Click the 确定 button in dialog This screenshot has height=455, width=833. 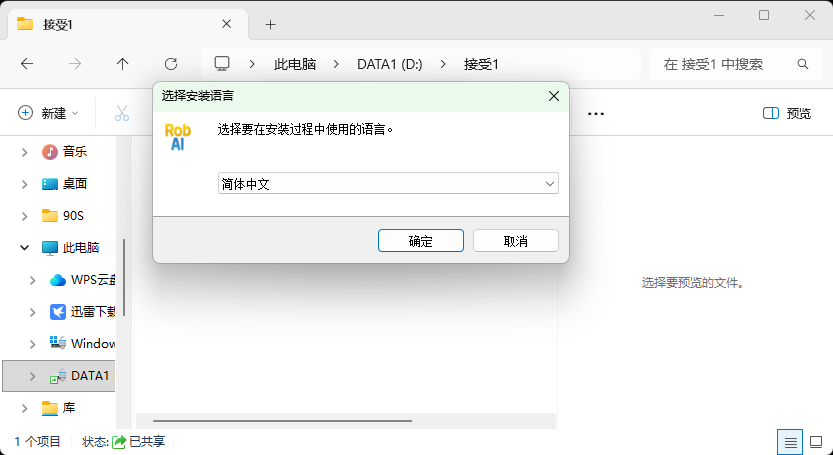420,241
